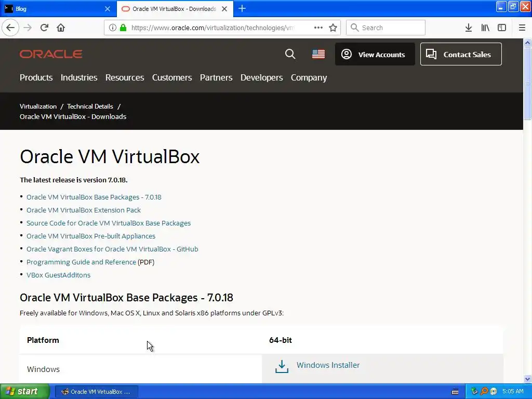Open page actions three-dots menu
Viewport: 532px width, 399px height.
(x=318, y=28)
